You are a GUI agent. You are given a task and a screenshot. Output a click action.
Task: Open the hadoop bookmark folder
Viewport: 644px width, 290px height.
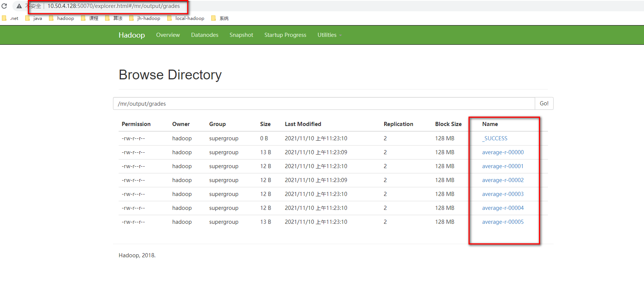(x=62, y=18)
